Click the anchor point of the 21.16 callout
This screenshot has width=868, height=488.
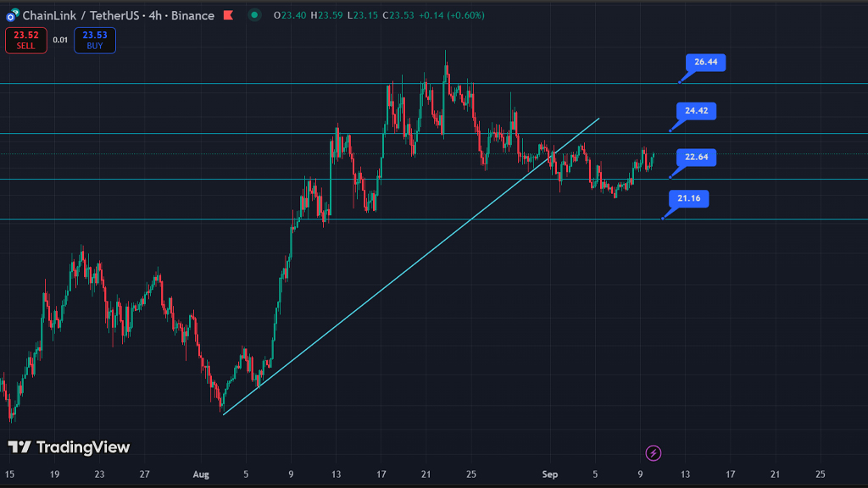point(663,219)
